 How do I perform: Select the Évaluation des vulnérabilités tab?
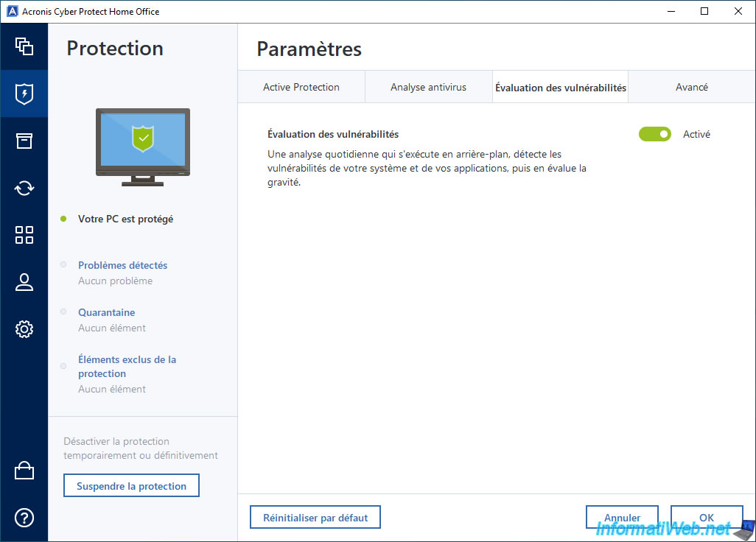tap(560, 87)
